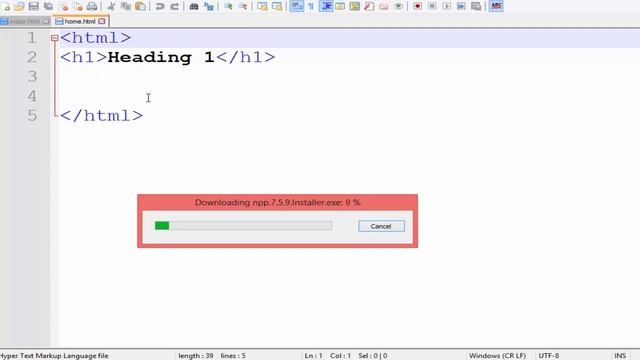Image resolution: width=640 pixels, height=360 pixels.
Task: Click line number 3 in the margin
Action: (31, 76)
